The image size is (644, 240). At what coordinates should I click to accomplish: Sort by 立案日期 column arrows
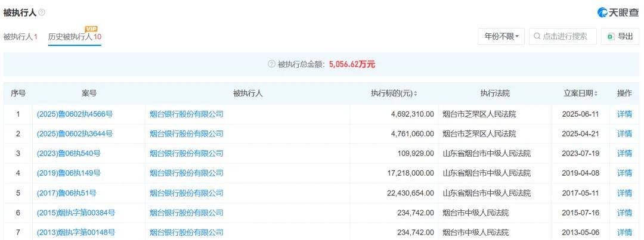coord(596,93)
